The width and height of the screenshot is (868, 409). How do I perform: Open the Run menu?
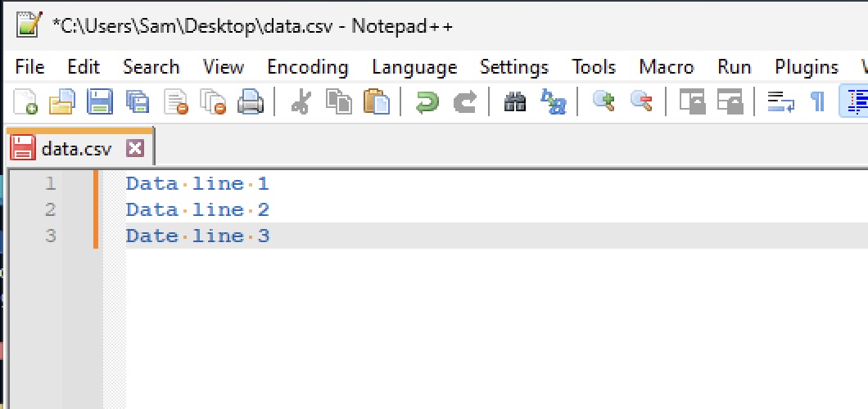(734, 67)
